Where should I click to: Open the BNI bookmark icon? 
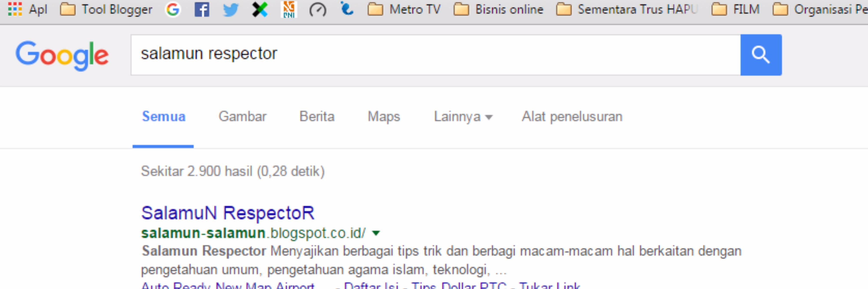coord(289,9)
